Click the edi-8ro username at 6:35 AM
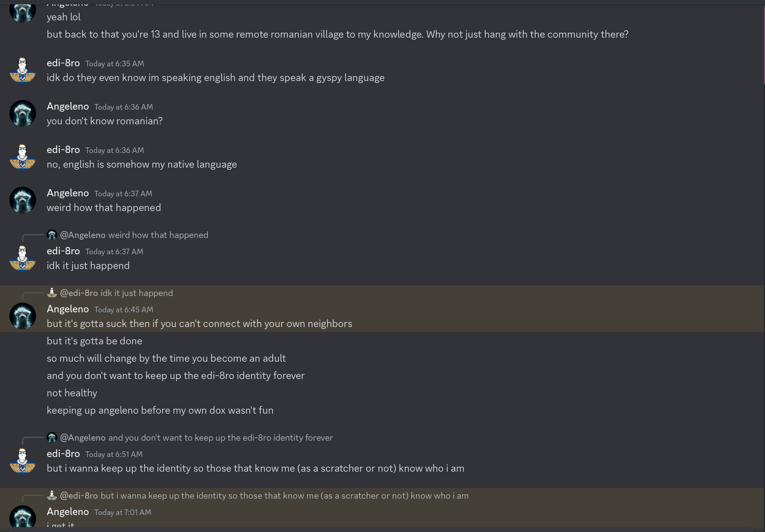Screen dimensions: 765x532 click(x=63, y=63)
